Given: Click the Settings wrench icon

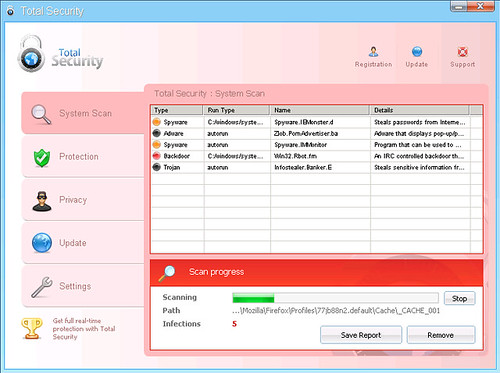Looking at the screenshot, I should click(42, 287).
